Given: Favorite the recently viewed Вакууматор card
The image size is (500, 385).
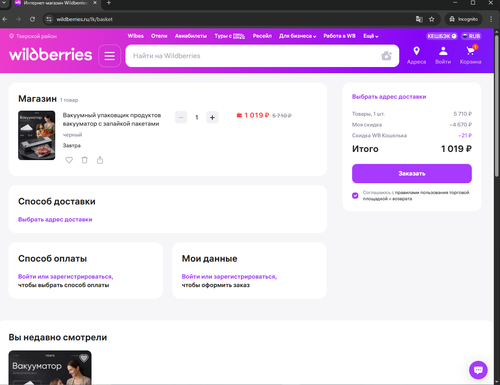Looking at the screenshot, I should click(84, 358).
